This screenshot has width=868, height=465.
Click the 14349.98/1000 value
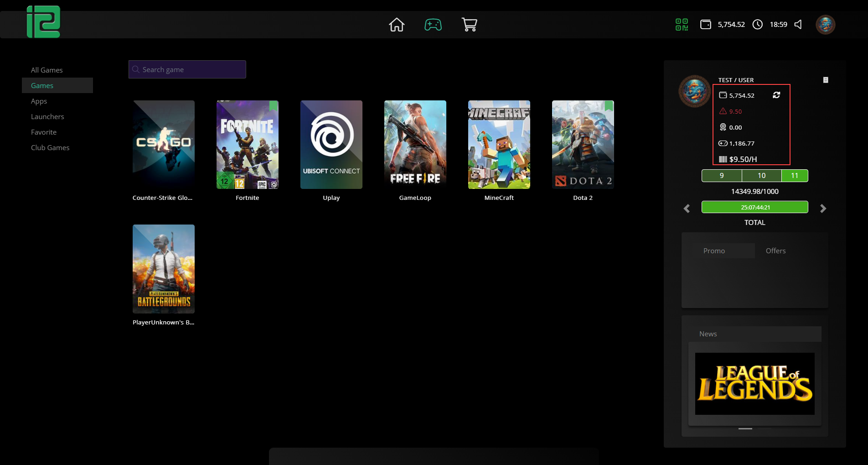pos(755,192)
